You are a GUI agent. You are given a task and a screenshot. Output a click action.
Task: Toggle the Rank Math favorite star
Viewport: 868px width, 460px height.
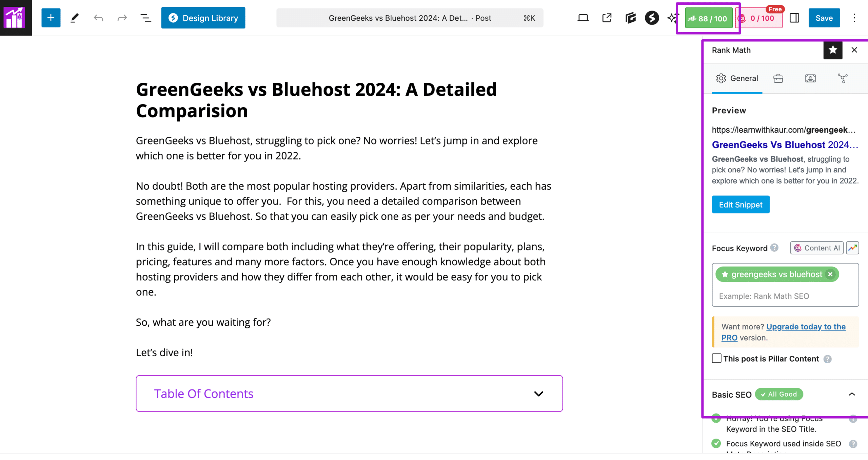pyautogui.click(x=833, y=50)
